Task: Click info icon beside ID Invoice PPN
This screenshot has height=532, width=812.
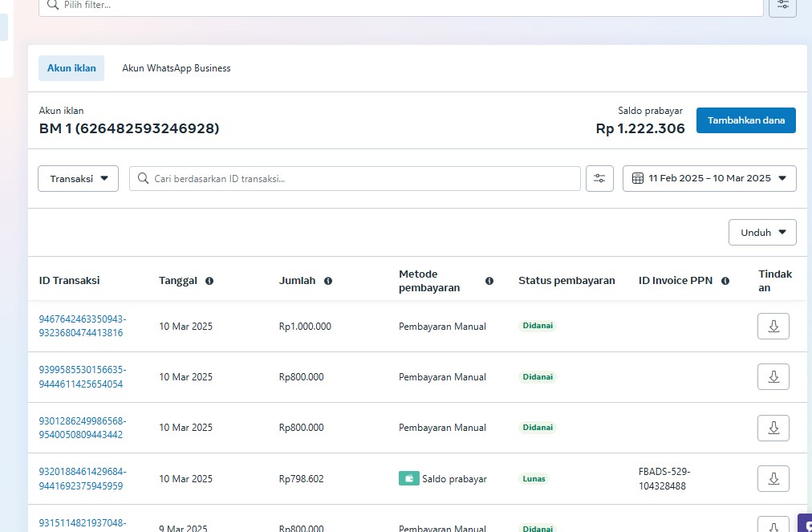Action: pyautogui.click(x=725, y=281)
